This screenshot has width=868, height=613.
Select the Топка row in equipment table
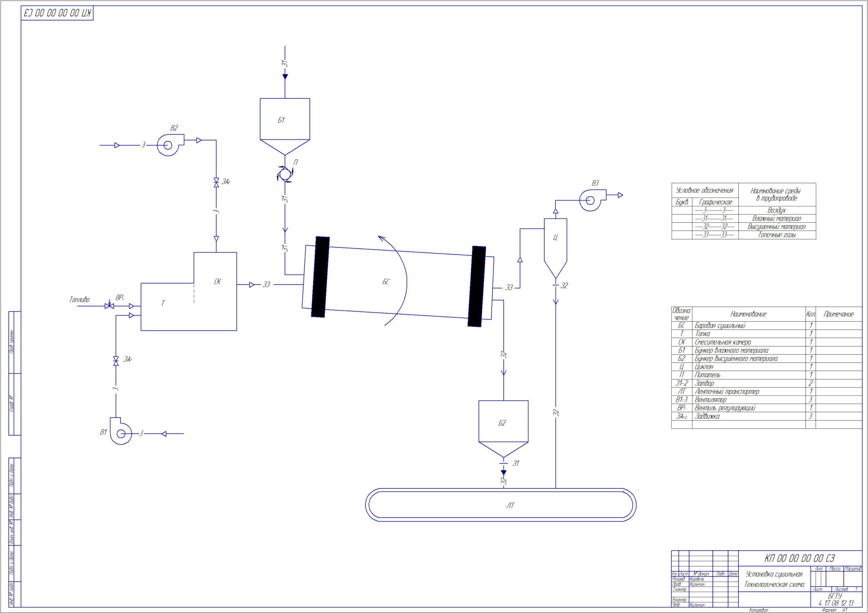[767, 334]
